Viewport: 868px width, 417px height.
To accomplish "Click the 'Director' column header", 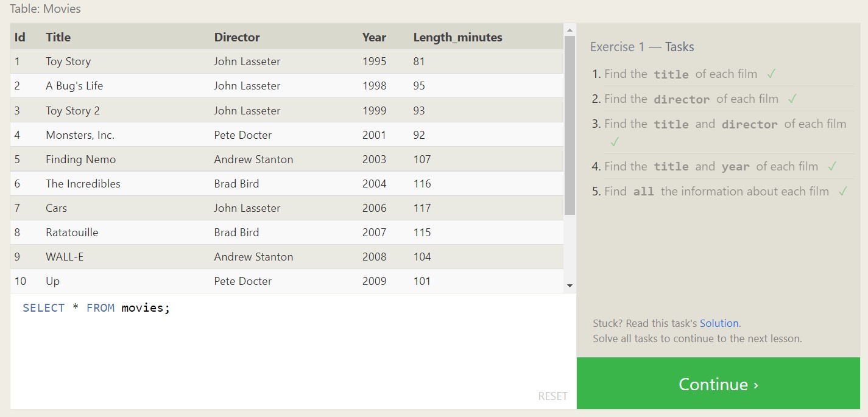I will click(x=237, y=37).
